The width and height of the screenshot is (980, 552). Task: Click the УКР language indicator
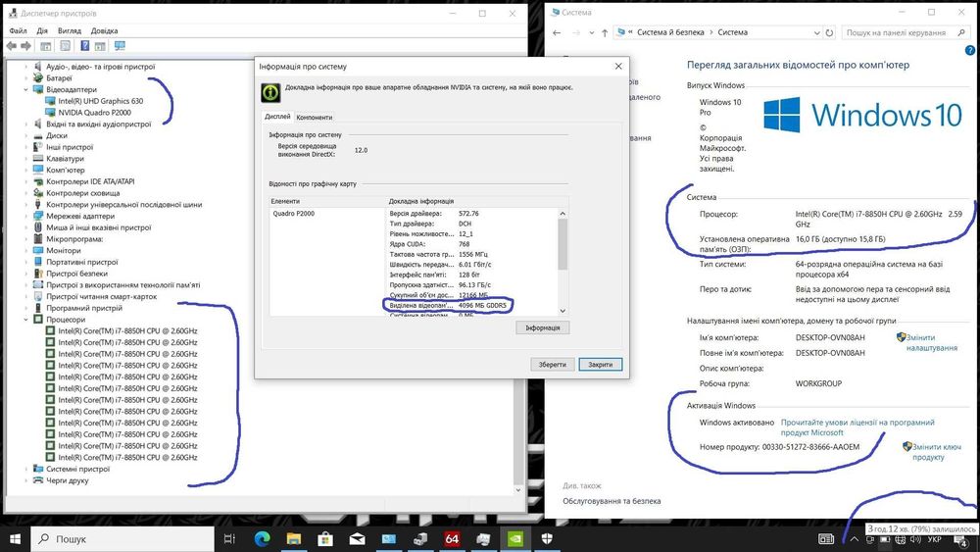pyautogui.click(x=934, y=539)
